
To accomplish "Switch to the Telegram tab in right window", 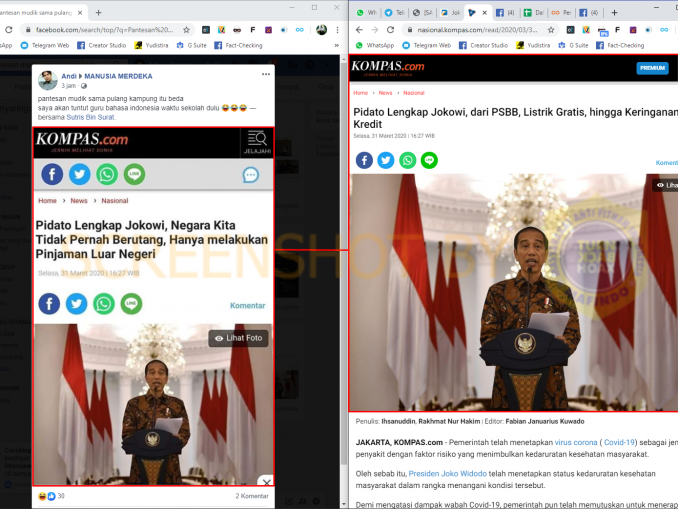I will point(394,13).
